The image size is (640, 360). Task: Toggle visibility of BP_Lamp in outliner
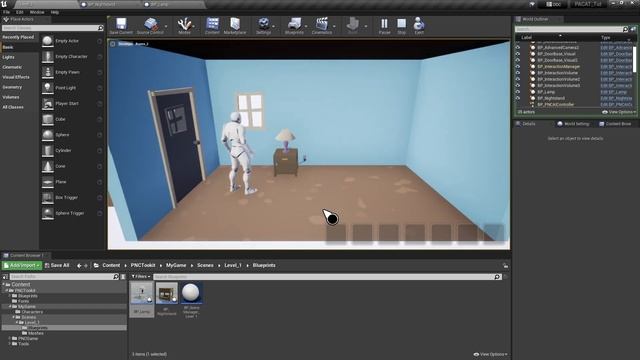point(518,92)
